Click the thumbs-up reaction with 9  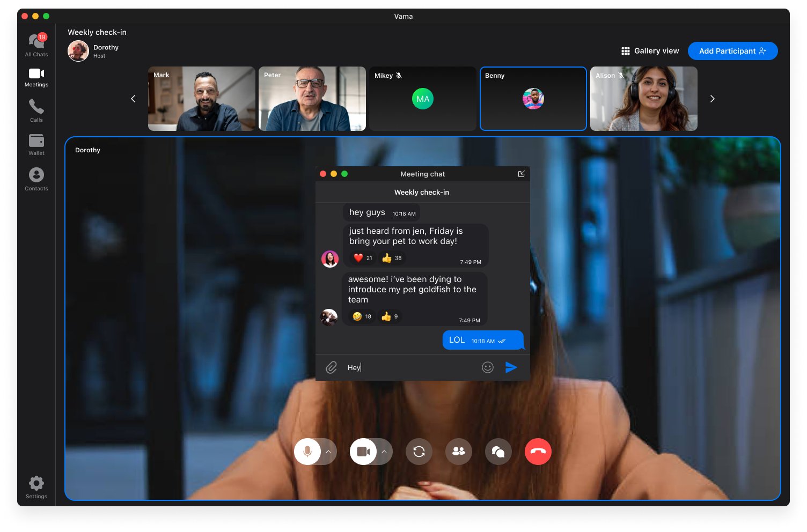390,316
